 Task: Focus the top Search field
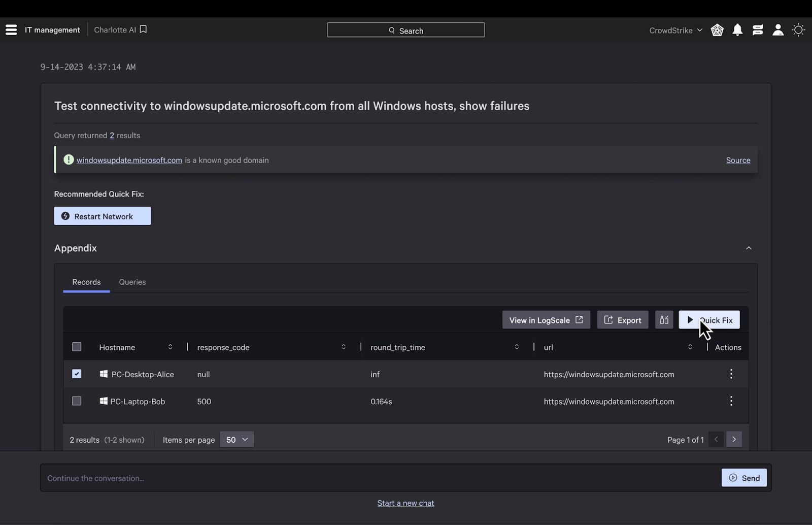point(405,30)
